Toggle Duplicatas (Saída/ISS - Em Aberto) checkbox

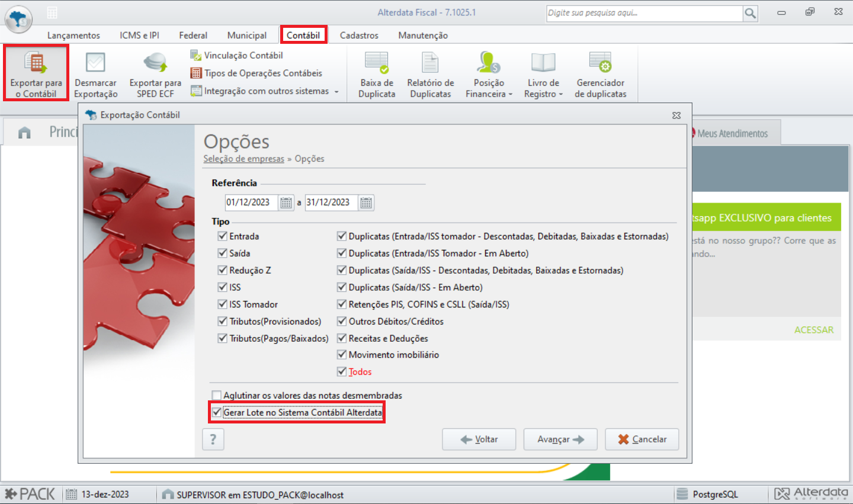[342, 287]
